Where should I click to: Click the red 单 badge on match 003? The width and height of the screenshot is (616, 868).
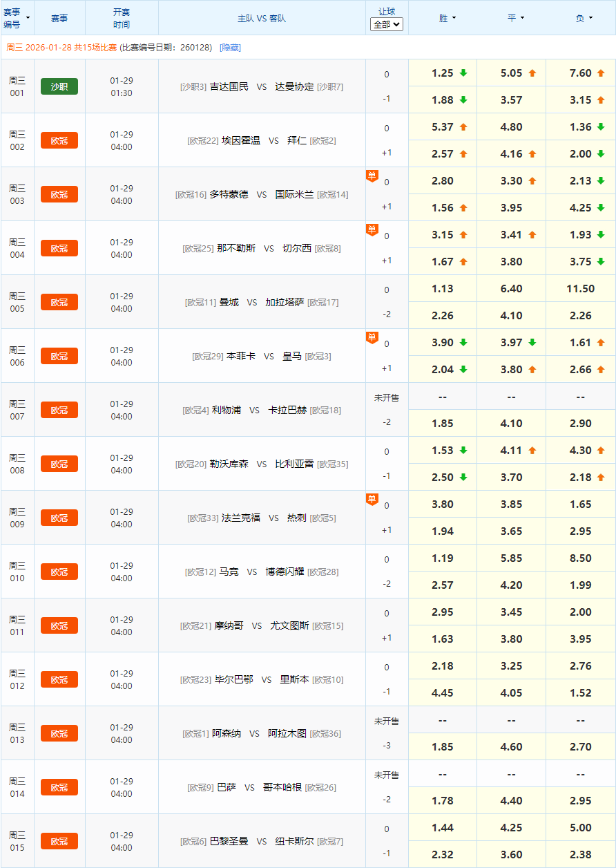pyautogui.click(x=372, y=176)
